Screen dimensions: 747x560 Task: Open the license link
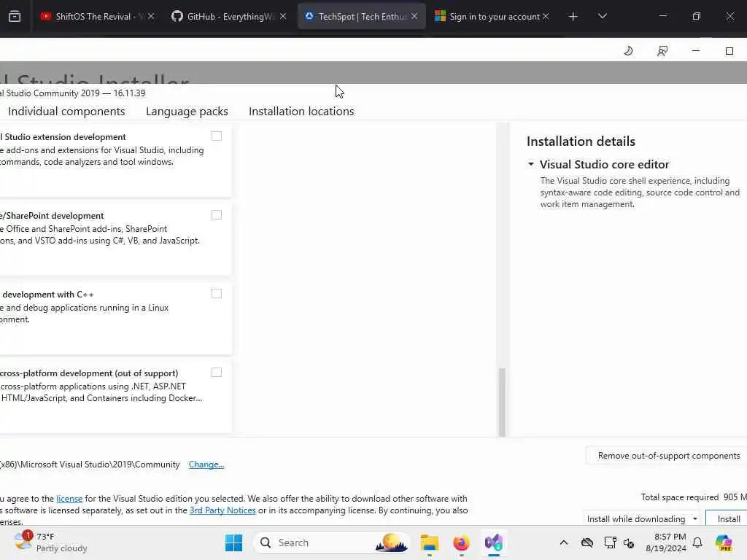[69, 499]
